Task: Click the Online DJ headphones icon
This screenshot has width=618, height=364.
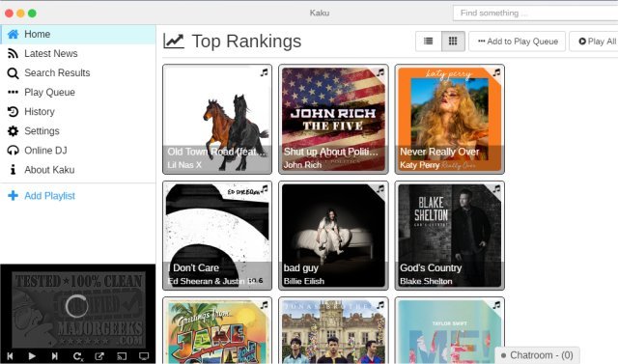Action: 13,151
